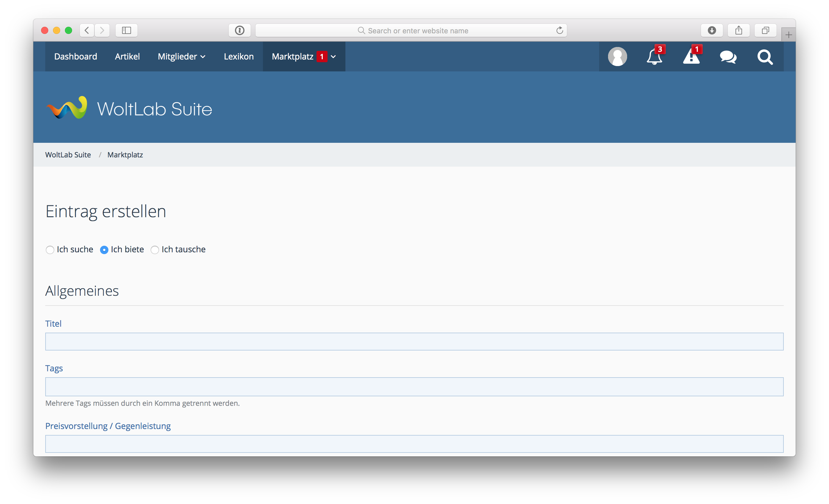Image resolution: width=829 pixels, height=504 pixels.
Task: Open the user avatar profile menu
Action: click(x=617, y=57)
